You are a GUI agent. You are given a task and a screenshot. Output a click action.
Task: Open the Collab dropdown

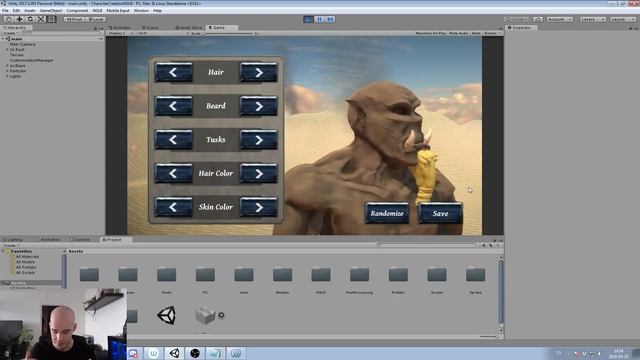point(517,19)
